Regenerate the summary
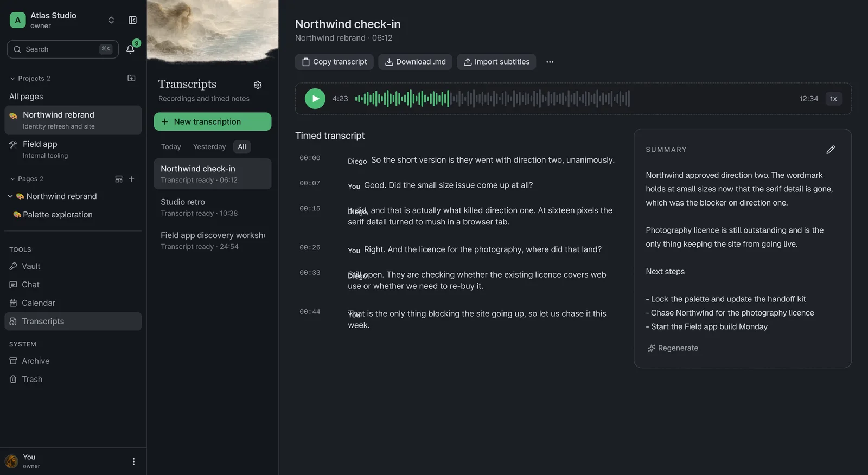 [673, 348]
